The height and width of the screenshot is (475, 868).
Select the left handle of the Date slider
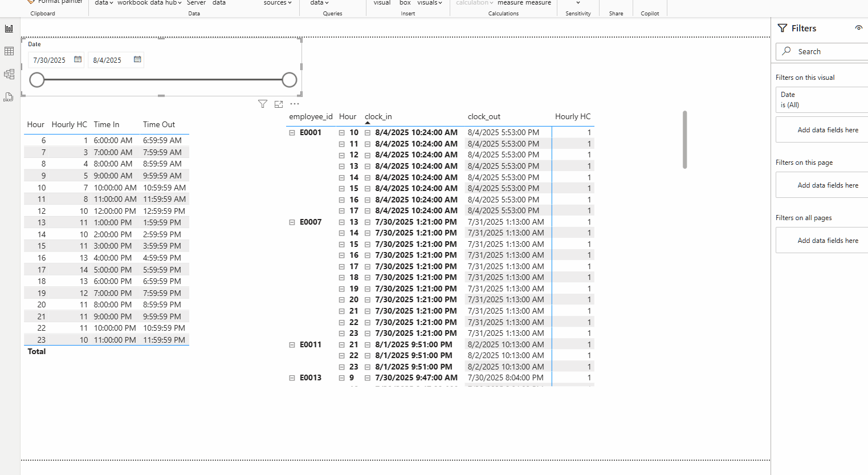(x=37, y=80)
